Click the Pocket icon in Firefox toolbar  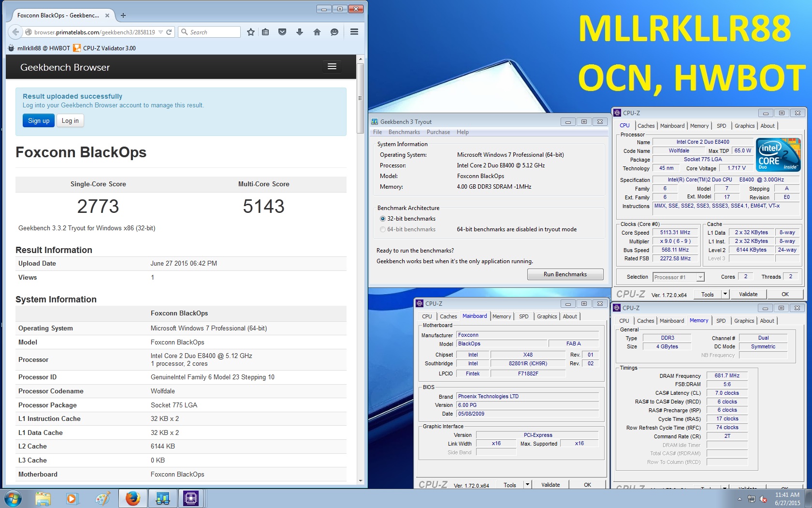[x=282, y=32]
